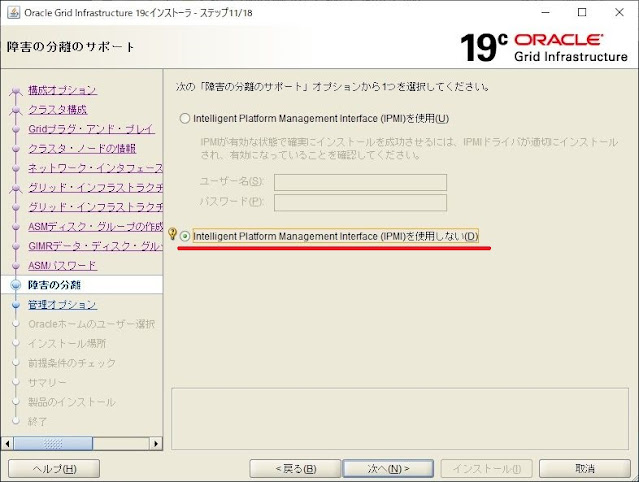Click the disabled 終了 step text
The width and height of the screenshot is (639, 482).
click(x=37, y=422)
